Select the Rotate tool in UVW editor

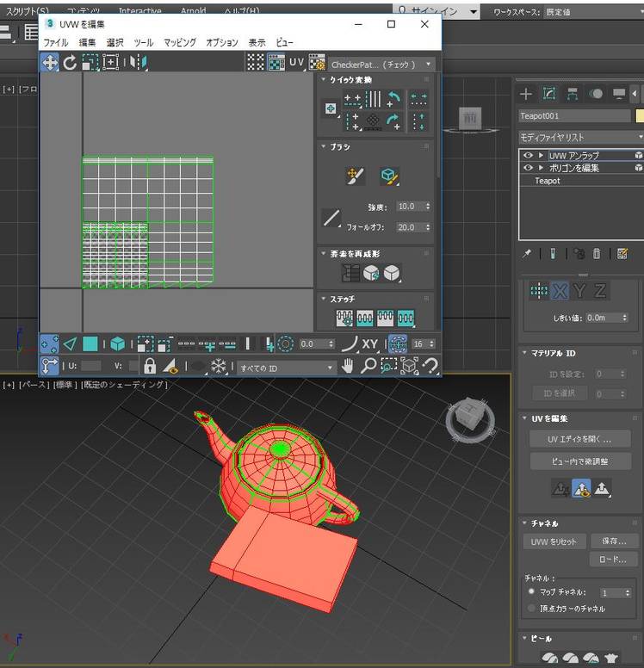point(70,63)
